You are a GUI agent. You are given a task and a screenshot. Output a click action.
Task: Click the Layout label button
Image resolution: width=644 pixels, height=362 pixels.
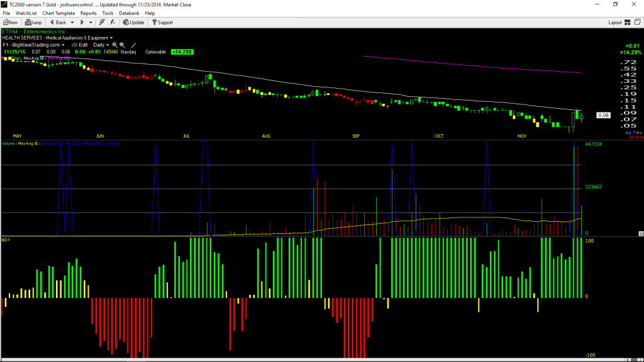click(615, 23)
